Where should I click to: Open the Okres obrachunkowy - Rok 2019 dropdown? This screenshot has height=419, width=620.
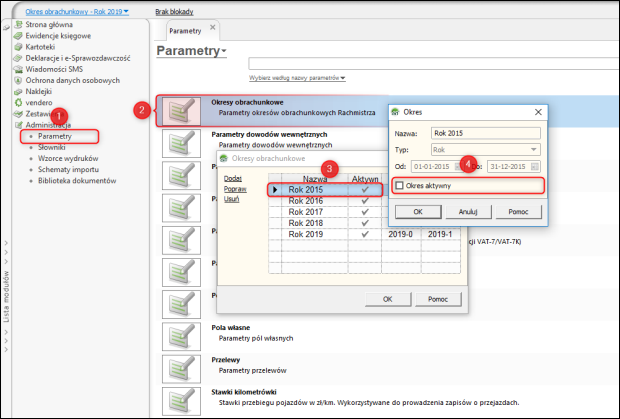pos(77,12)
